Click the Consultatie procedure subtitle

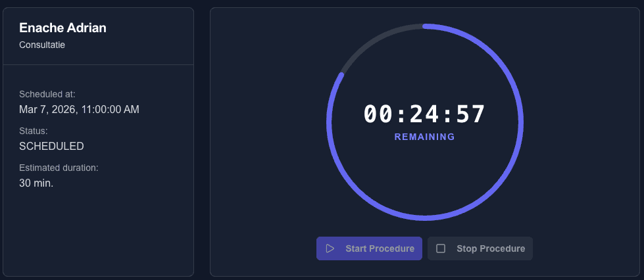pos(42,45)
